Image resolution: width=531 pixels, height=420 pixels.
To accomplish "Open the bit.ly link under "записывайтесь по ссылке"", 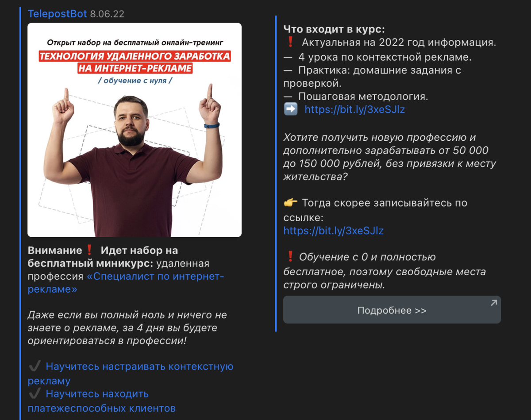I will coord(333,231).
